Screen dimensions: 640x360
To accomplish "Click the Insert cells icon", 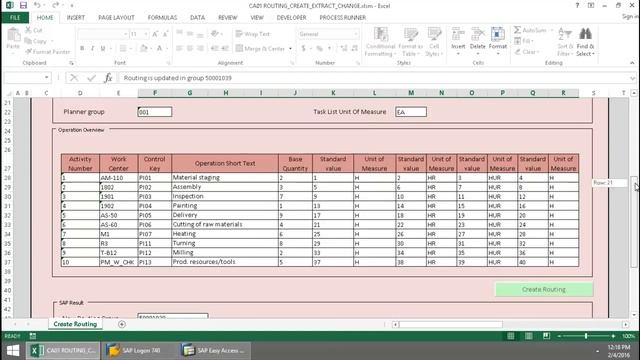I will (x=458, y=34).
